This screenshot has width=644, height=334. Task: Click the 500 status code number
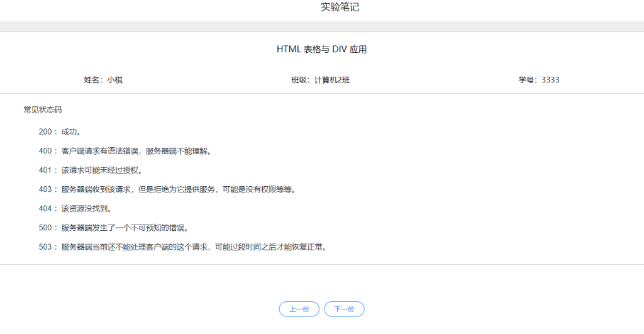coord(45,228)
